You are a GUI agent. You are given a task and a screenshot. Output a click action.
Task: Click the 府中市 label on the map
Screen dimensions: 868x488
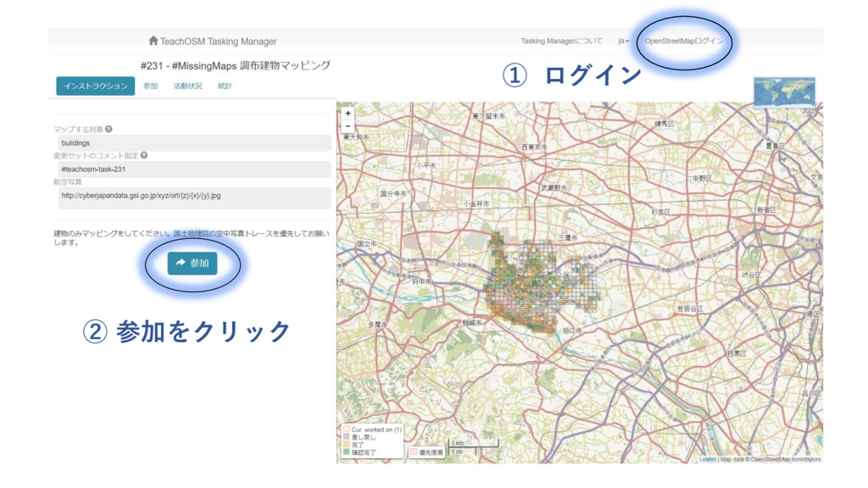coord(421,281)
